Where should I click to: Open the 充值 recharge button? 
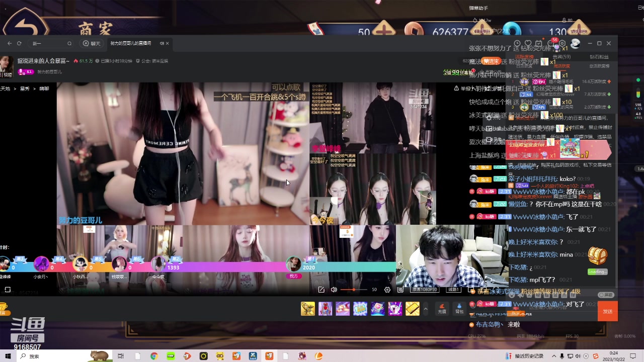tap(442, 309)
